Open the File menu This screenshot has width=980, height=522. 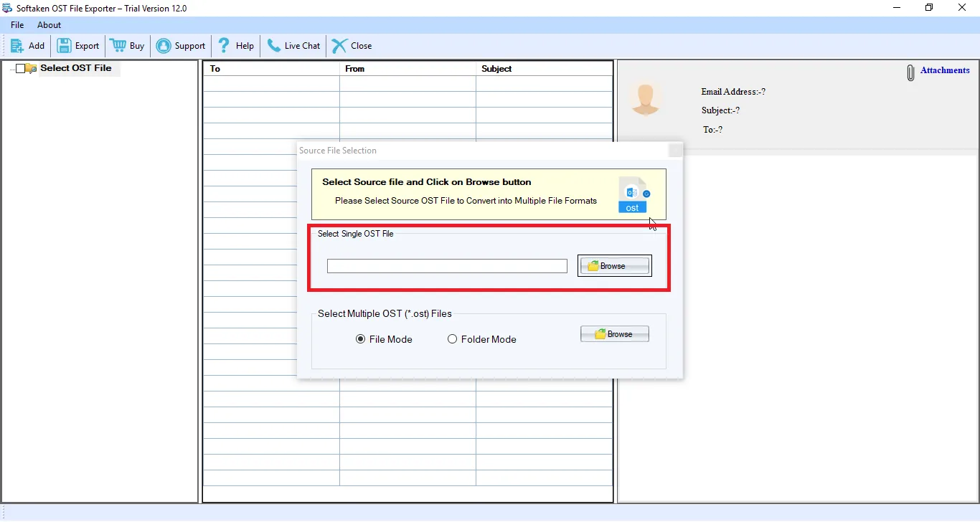(x=17, y=25)
